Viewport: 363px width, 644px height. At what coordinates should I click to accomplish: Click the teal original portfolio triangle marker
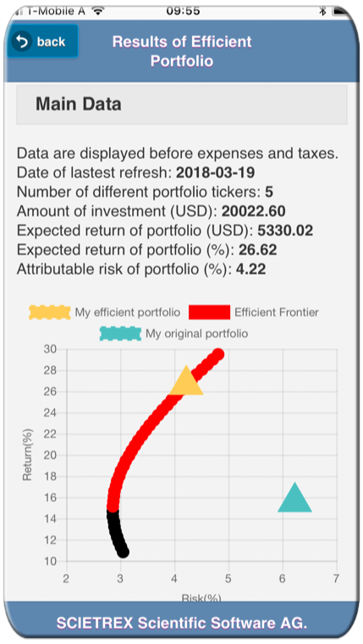click(x=294, y=498)
